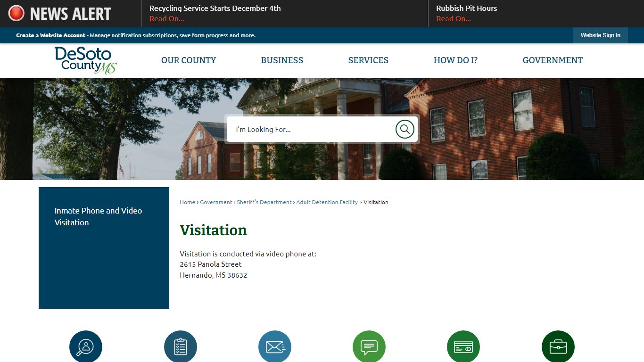The width and height of the screenshot is (644, 362).
Task: Open Create a Website Account link
Action: 51,35
